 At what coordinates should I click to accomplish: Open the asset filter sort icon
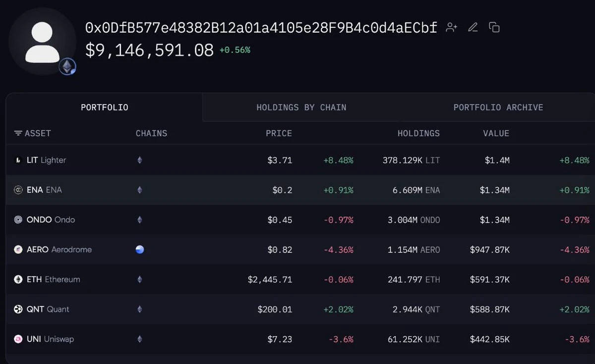click(18, 133)
